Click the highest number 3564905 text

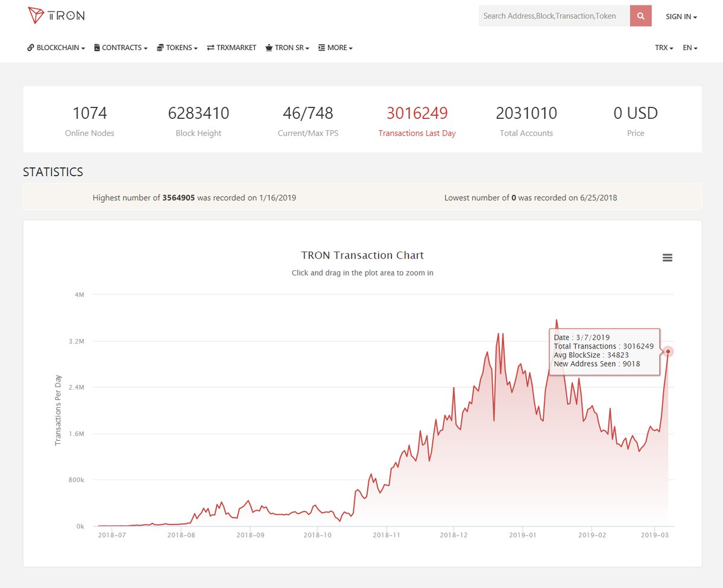194,198
